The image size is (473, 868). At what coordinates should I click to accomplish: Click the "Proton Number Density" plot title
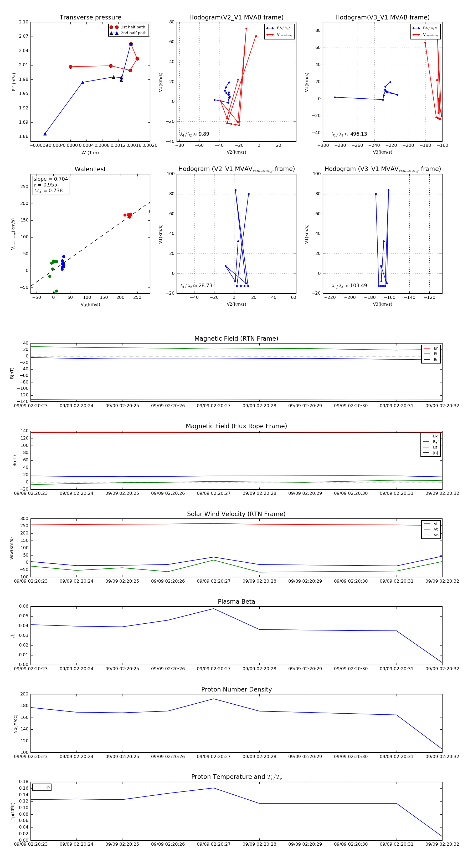tap(236, 689)
